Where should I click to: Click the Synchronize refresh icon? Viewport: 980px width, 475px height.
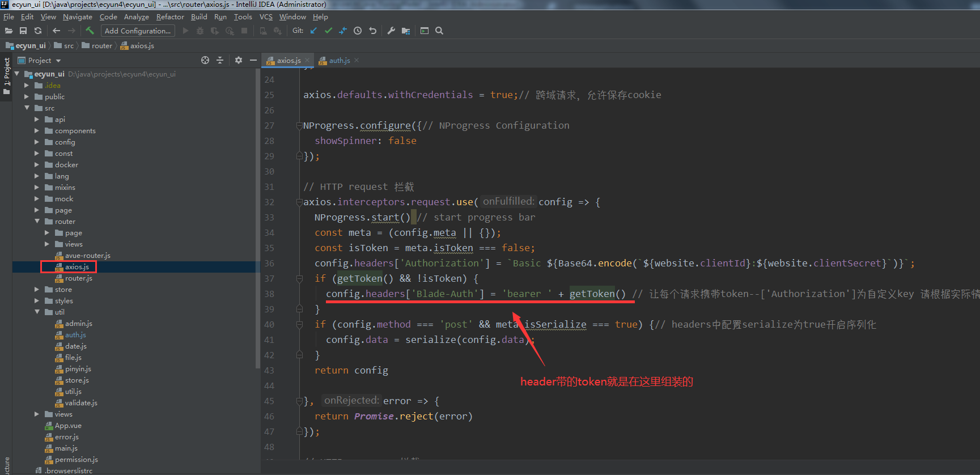pos(38,31)
